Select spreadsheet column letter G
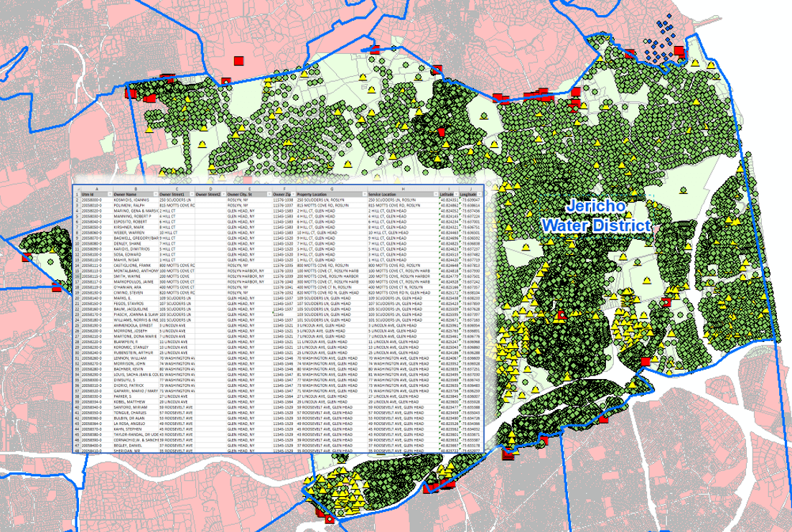The image size is (792, 532). click(x=332, y=189)
